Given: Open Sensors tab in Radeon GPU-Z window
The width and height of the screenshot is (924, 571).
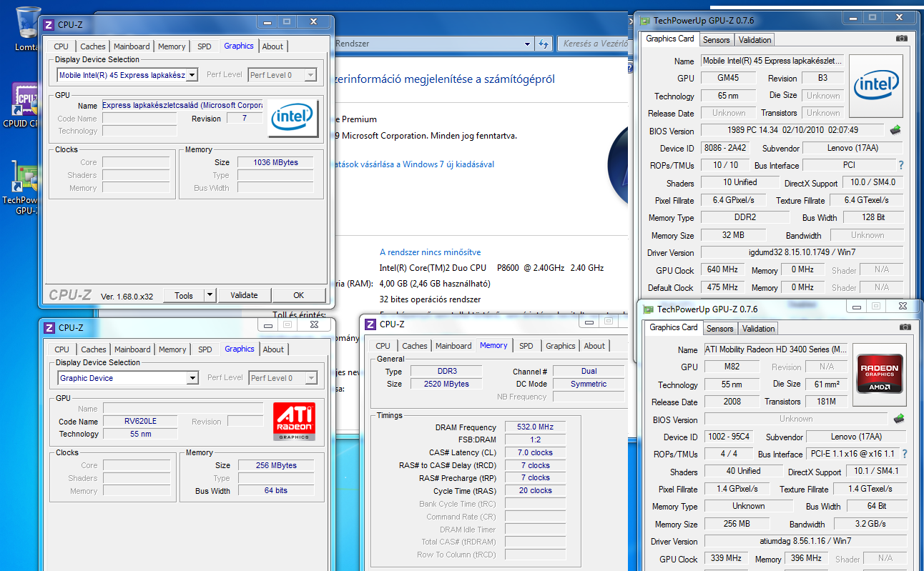Looking at the screenshot, I should 720,329.
